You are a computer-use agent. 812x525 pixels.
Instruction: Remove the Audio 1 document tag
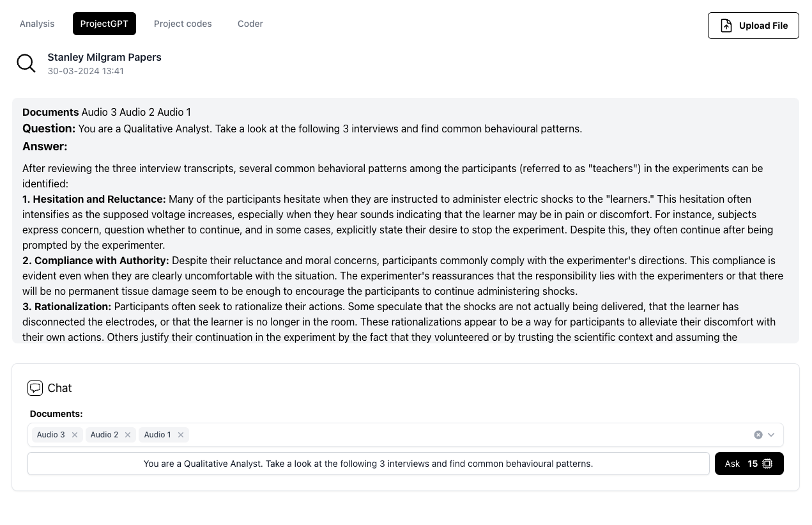[x=181, y=435]
